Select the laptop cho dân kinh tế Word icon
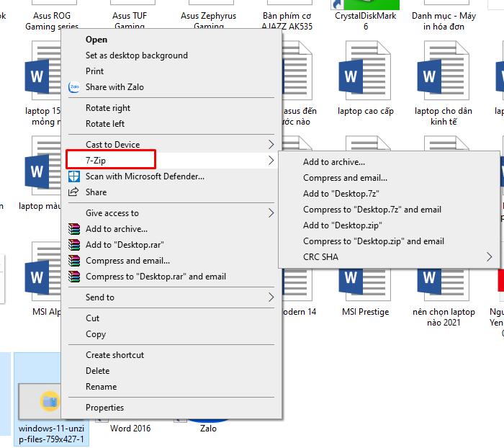 [x=444, y=71]
